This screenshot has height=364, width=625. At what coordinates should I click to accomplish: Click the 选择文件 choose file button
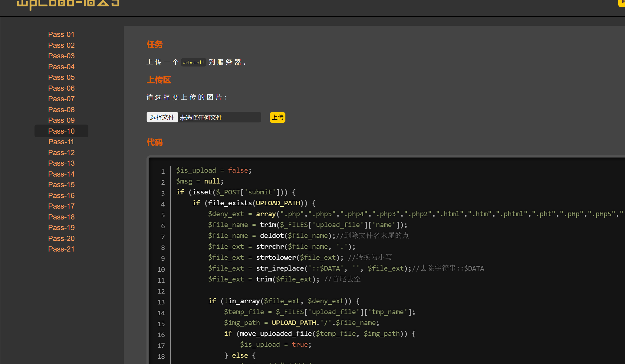click(x=162, y=117)
